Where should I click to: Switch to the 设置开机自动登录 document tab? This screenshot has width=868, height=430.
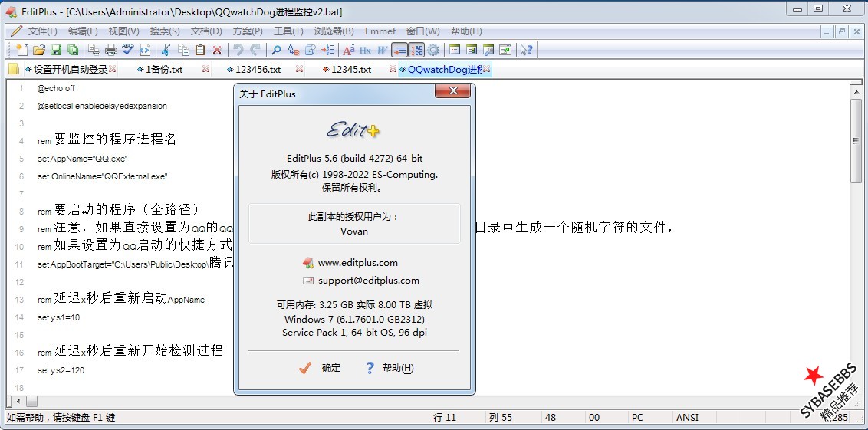(x=71, y=70)
